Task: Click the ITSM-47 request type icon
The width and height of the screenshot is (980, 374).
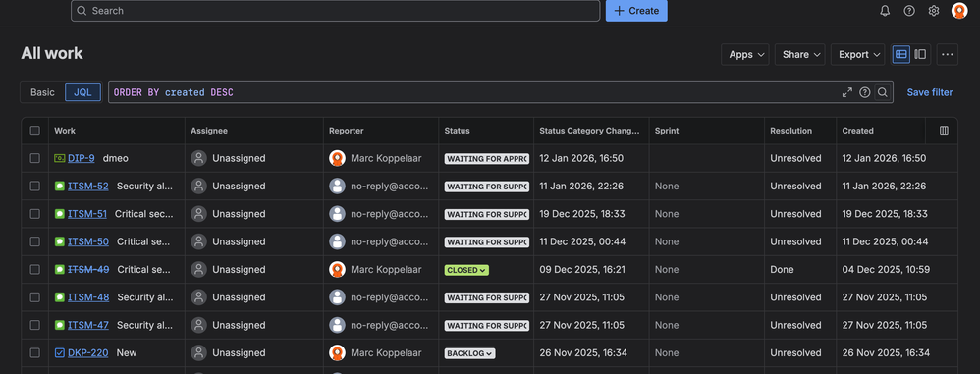Action: pyautogui.click(x=59, y=325)
